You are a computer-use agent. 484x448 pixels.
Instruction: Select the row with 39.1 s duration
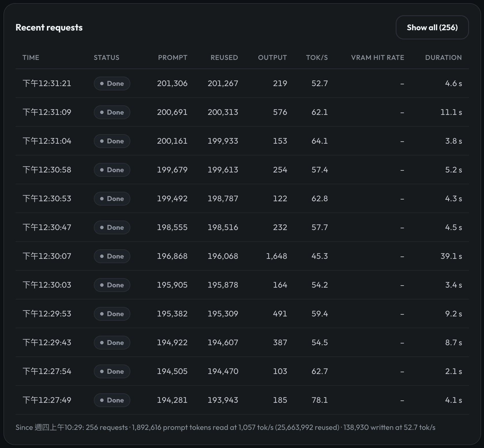(242, 256)
